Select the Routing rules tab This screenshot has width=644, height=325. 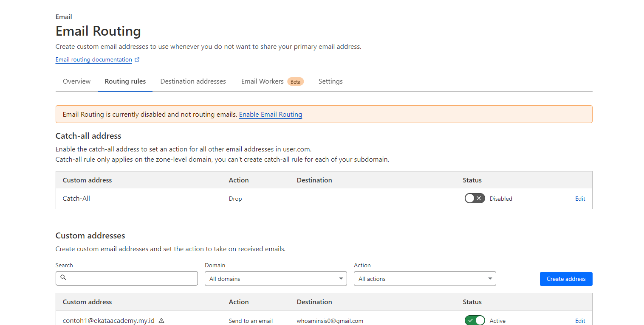pos(125,81)
